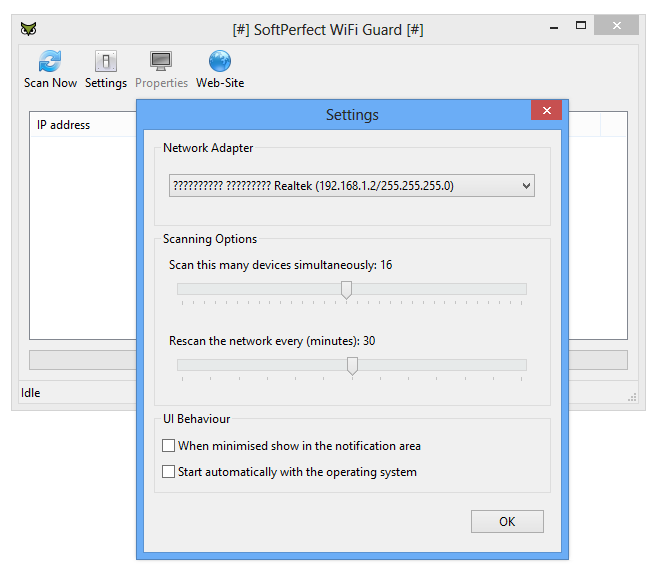Click the resize grip in main window corner
The width and height of the screenshot is (663, 583).
(x=632, y=397)
